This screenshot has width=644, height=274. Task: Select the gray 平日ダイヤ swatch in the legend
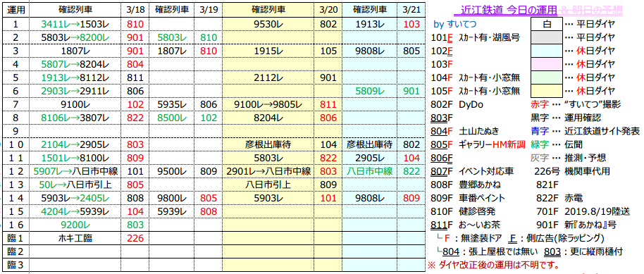[547, 38]
